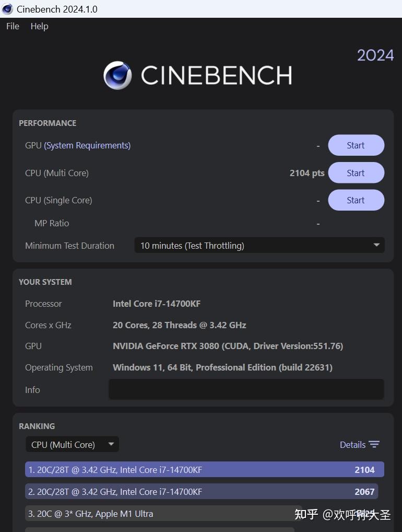Start the GPU benchmark test
The width and height of the screenshot is (402, 532).
[356, 145]
